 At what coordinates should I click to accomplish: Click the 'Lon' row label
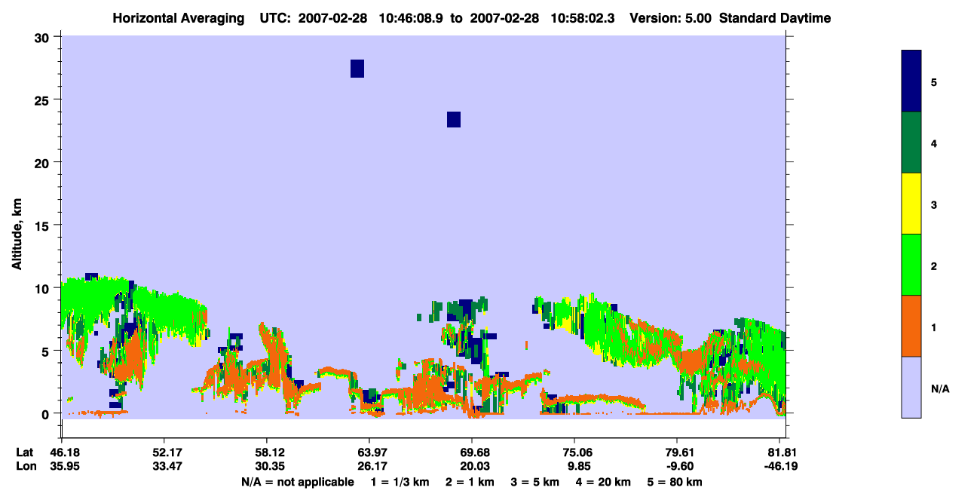(26, 466)
